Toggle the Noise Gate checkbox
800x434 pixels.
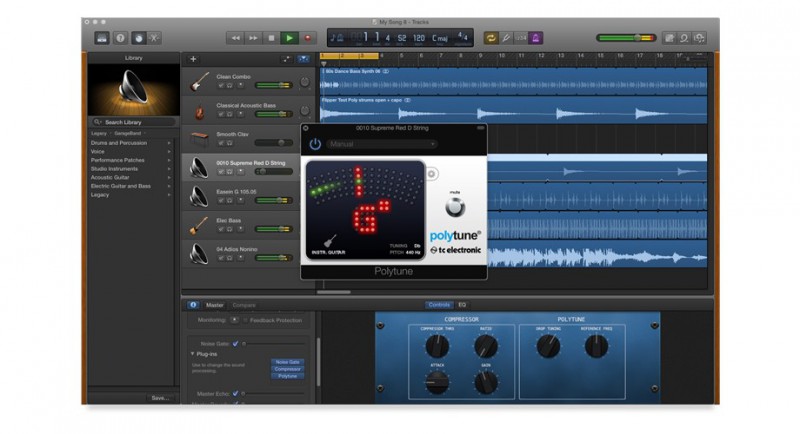coord(236,344)
